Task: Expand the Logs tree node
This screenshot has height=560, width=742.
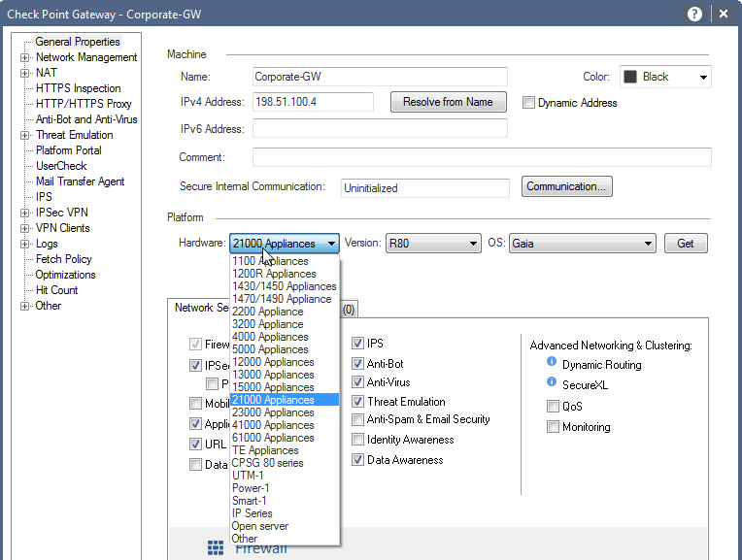Action: [x=24, y=244]
